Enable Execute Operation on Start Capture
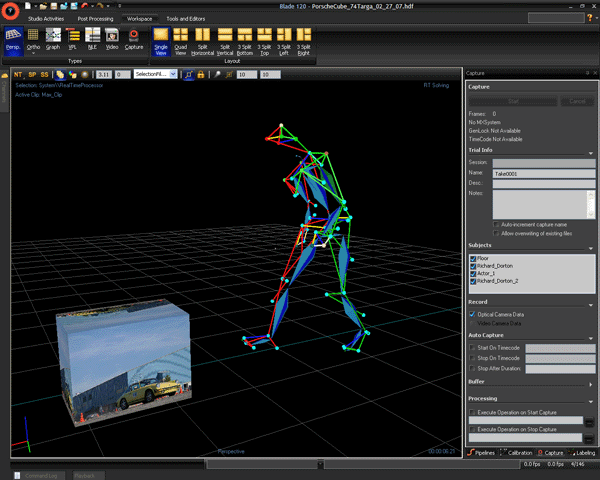The width and height of the screenshot is (600, 480). click(x=473, y=412)
